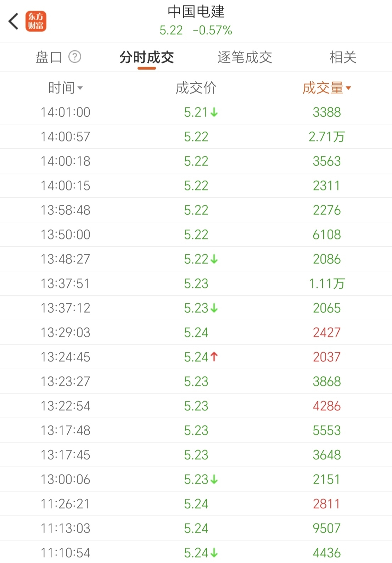Select the 分时成交 tab
The image size is (392, 563).
(x=147, y=57)
